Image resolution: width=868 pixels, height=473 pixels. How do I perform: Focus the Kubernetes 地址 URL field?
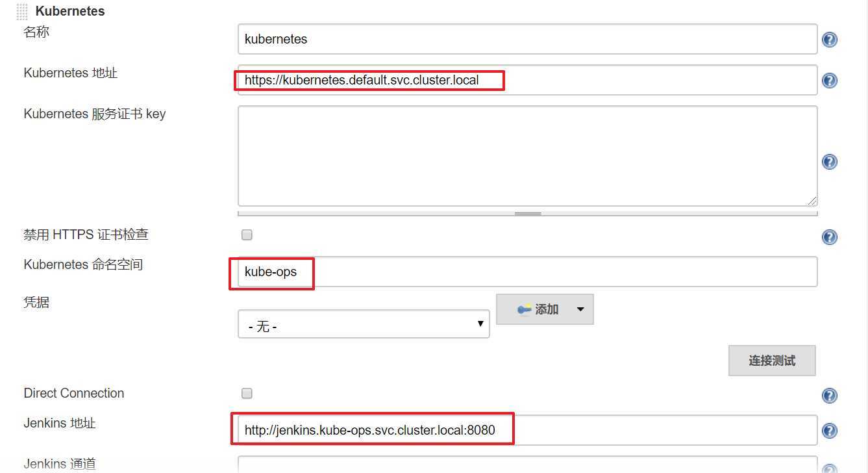[x=527, y=80]
